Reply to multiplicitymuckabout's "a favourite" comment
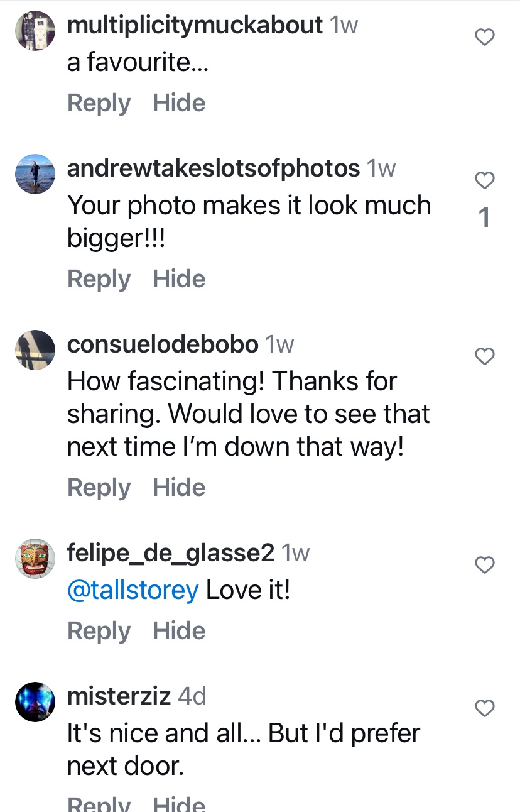Image resolution: width=520 pixels, height=812 pixels. 99,103
